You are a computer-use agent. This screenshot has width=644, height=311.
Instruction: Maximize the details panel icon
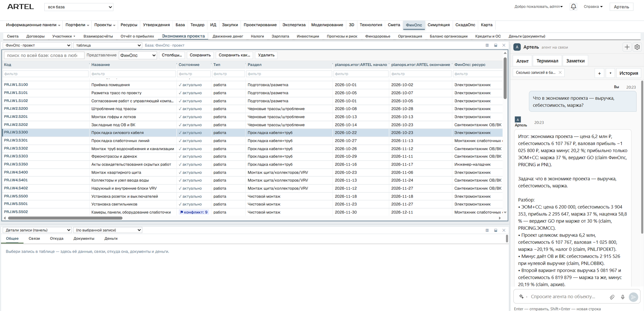click(495, 230)
